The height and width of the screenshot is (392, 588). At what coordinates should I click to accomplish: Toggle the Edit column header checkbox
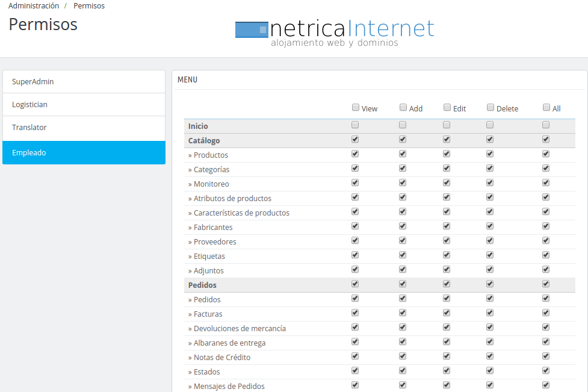[447, 108]
